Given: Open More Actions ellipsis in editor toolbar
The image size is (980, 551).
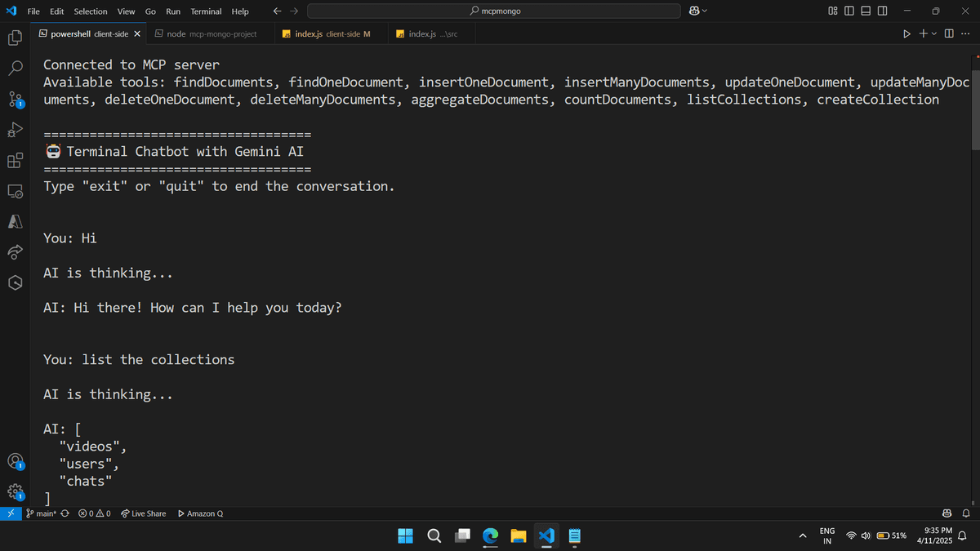Looking at the screenshot, I should pos(965,34).
